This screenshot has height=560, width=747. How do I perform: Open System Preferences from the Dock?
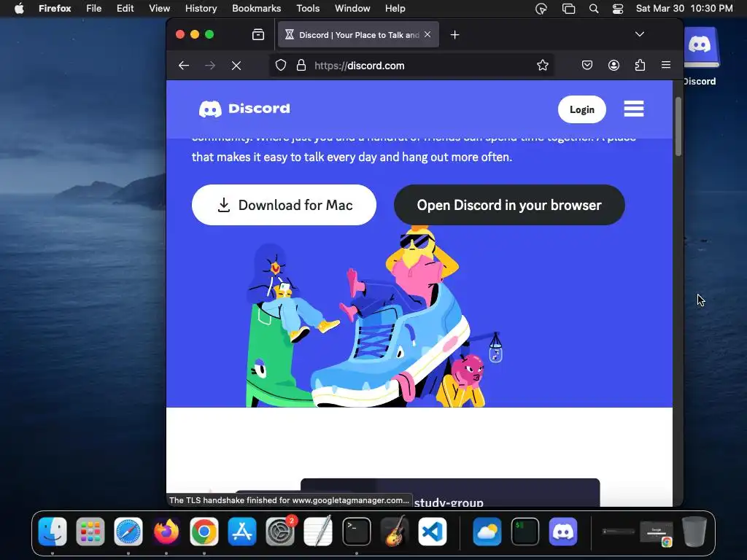point(280,532)
